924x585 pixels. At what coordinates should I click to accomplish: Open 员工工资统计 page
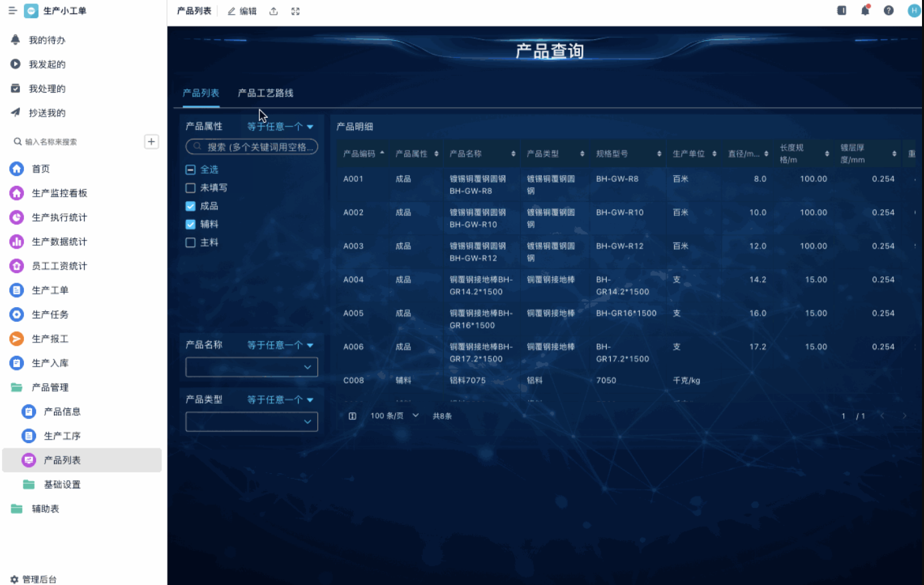(59, 266)
